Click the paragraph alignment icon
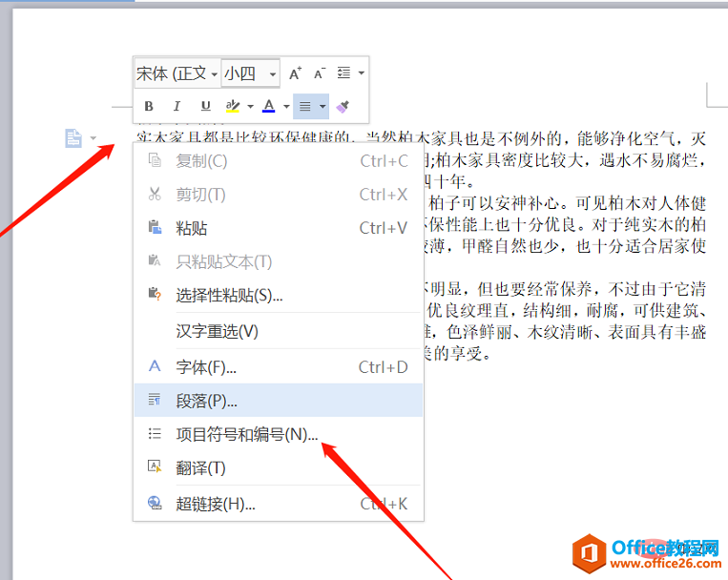This screenshot has height=580, width=728. click(x=305, y=106)
